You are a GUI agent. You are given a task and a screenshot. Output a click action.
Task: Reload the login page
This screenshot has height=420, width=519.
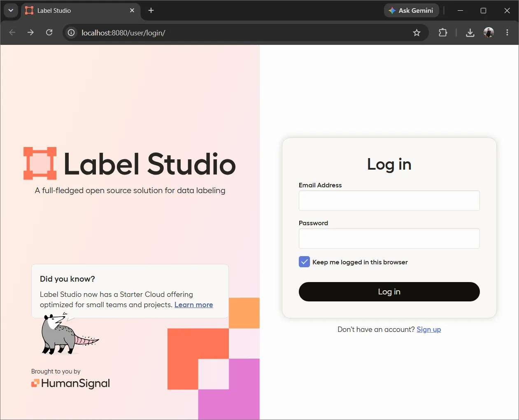(49, 33)
